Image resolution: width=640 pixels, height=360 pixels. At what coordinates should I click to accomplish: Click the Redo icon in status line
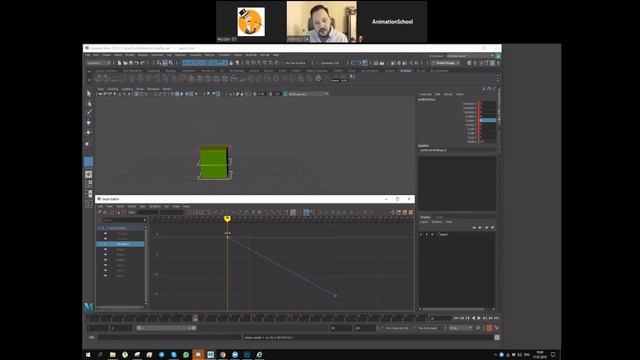pos(142,63)
